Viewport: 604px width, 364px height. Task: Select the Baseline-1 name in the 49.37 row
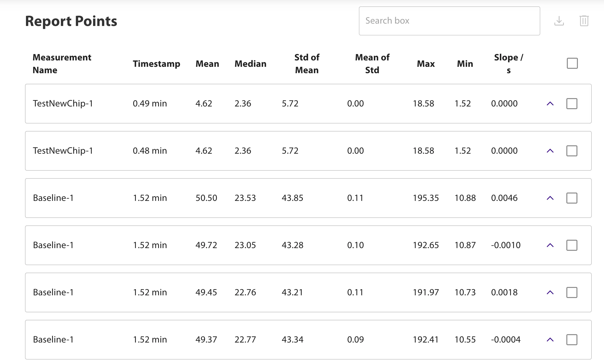click(x=53, y=339)
